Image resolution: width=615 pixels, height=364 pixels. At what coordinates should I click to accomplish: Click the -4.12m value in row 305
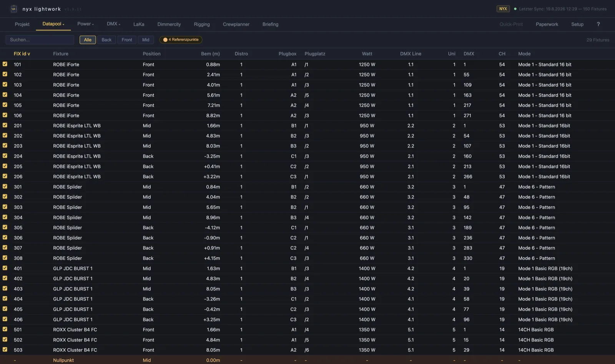tap(212, 228)
